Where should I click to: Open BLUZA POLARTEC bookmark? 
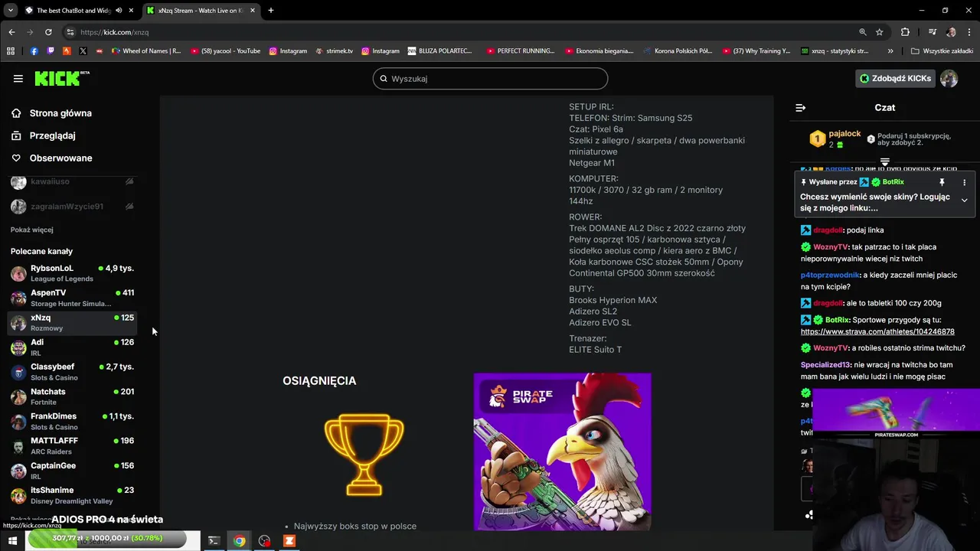pyautogui.click(x=440, y=51)
